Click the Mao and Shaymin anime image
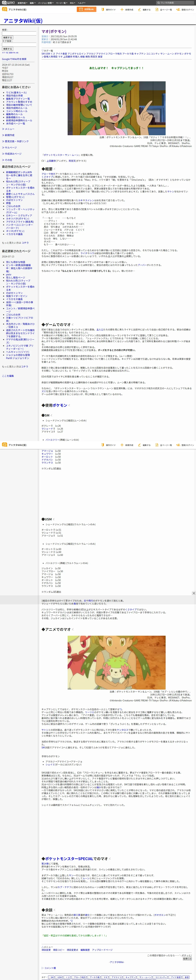This screenshot has width=196, height=980. tap(116, 662)
